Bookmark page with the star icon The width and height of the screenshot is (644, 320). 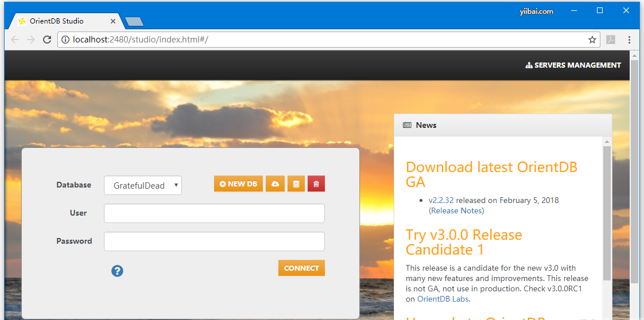(x=592, y=40)
